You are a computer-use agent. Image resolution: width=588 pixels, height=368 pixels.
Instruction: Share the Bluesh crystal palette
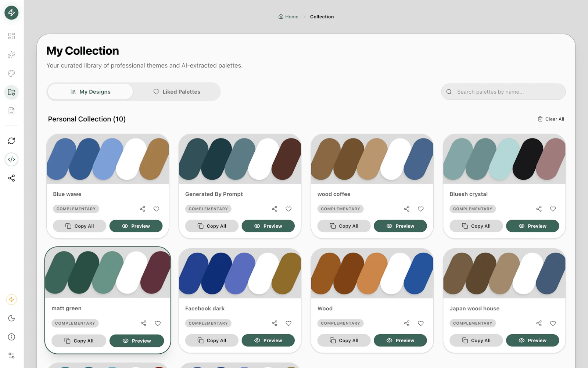[539, 209]
